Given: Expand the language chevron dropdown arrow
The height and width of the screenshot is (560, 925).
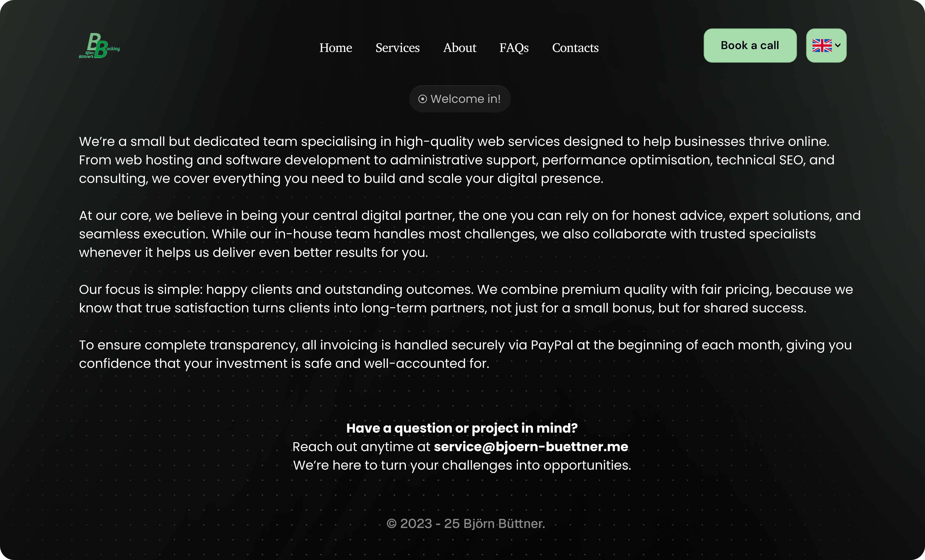Looking at the screenshot, I should pyautogui.click(x=838, y=45).
